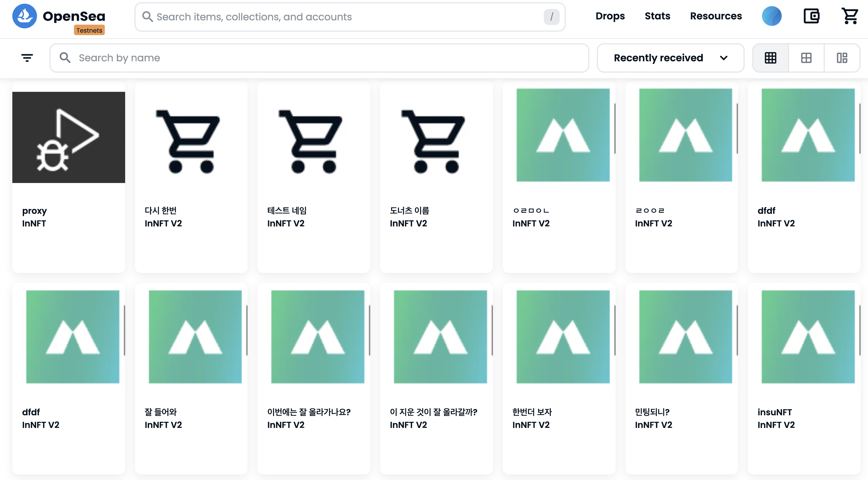Switch to small grid view
Screen dimensions: 868x480
click(770, 58)
